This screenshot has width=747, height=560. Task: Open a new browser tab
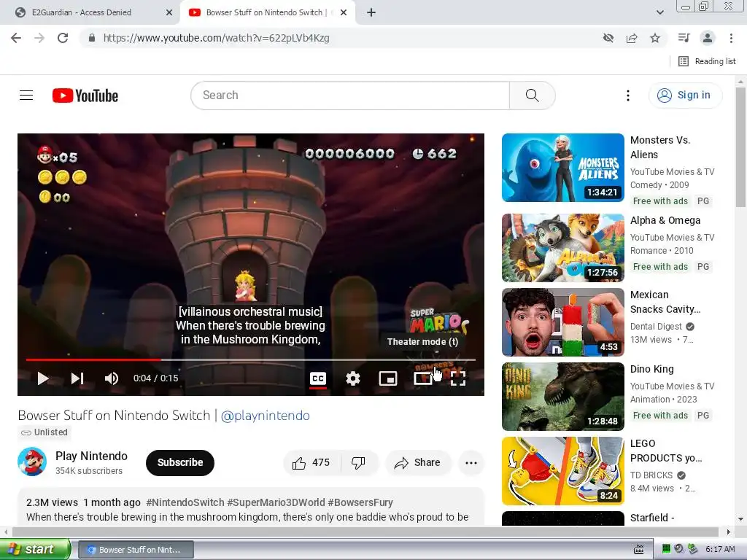[371, 13]
